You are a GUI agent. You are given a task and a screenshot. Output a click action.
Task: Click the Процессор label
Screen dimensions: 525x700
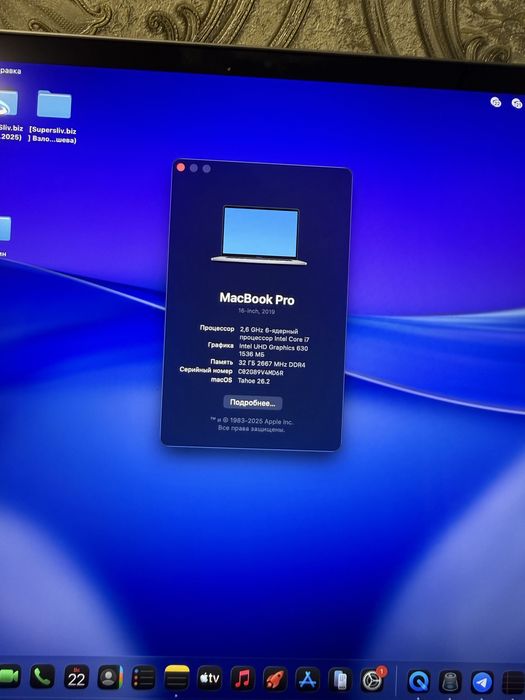point(217,328)
